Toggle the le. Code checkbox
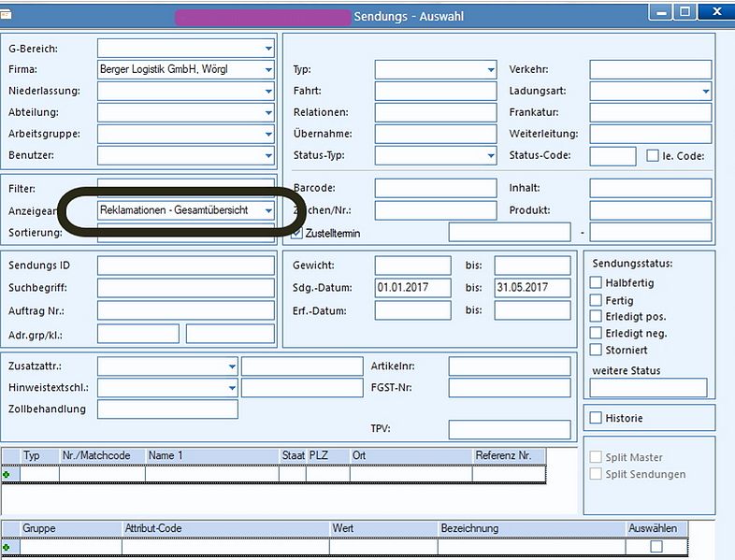This screenshot has height=560, width=735. 653,155
